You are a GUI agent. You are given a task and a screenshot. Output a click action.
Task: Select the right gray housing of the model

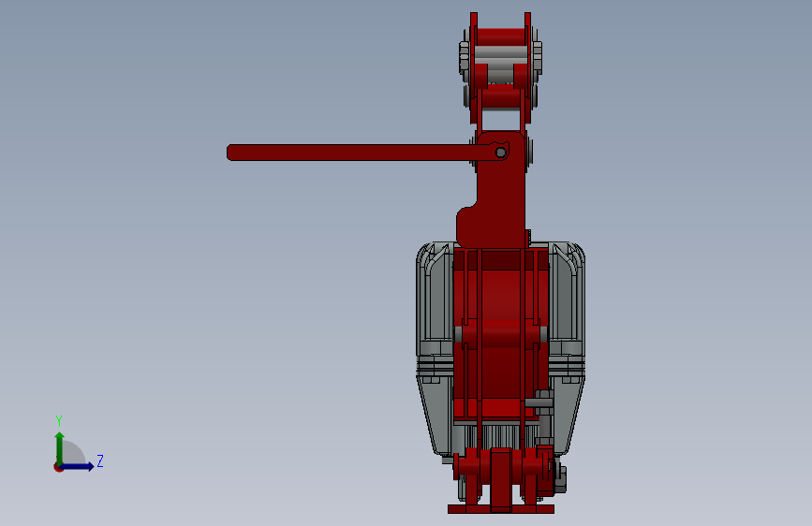coord(567,348)
